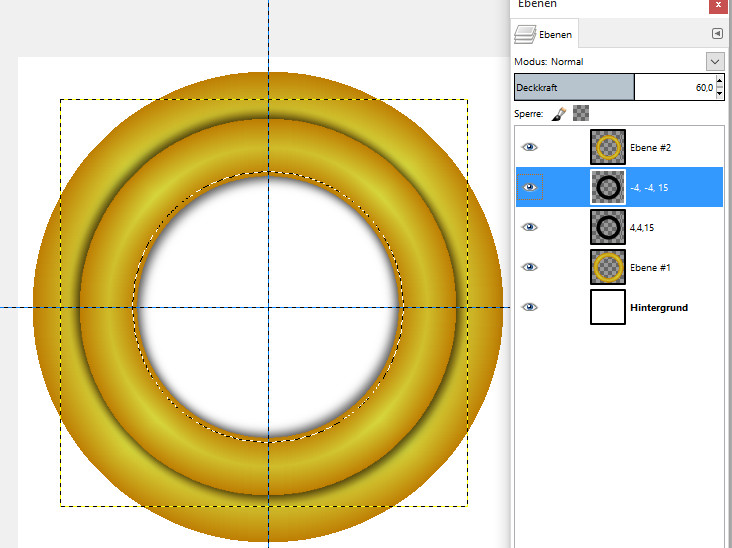Click the Ebene #1 layer thumbnail
The width and height of the screenshot is (732, 548).
click(607, 267)
